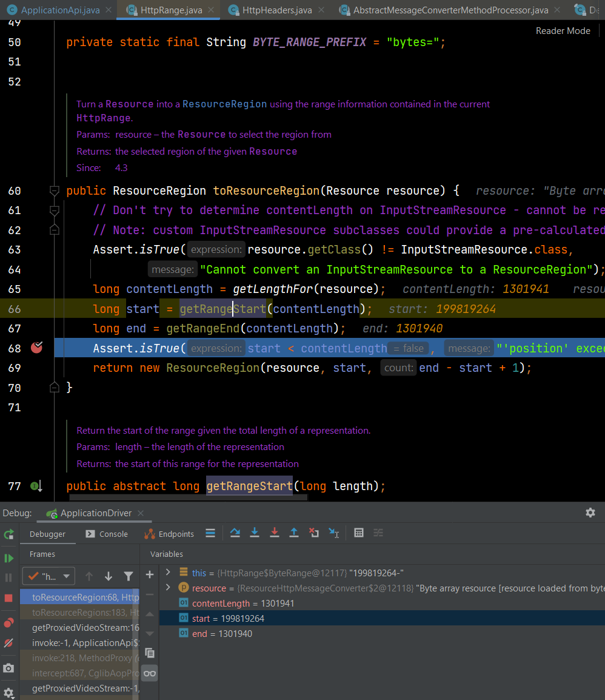Switch to Console tab
Image resolution: width=605 pixels, height=700 pixels.
coord(107,534)
